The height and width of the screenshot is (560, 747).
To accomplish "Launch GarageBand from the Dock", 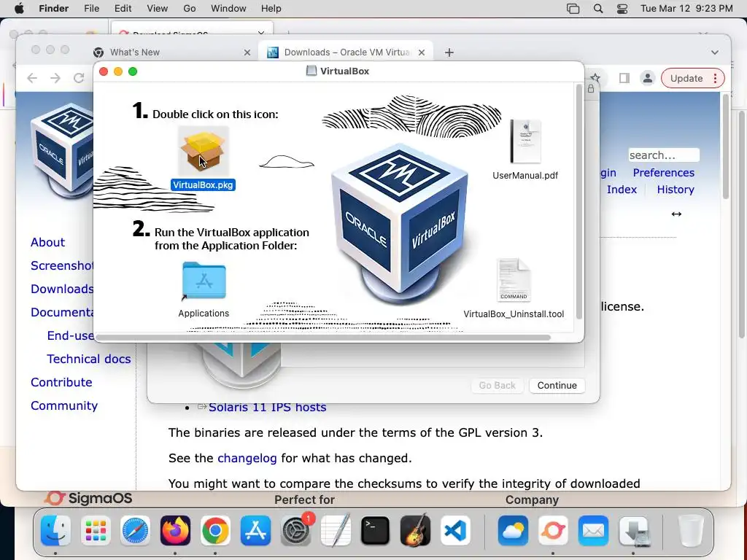I will pos(415,531).
